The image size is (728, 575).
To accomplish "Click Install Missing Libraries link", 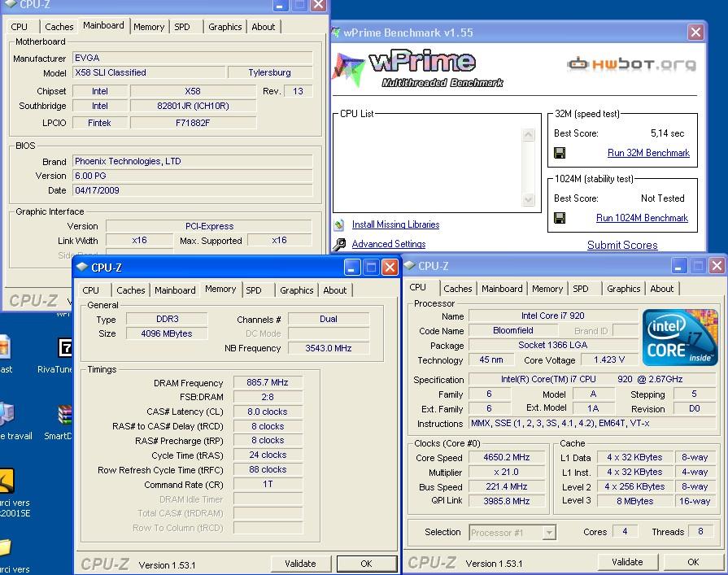I will [x=395, y=224].
